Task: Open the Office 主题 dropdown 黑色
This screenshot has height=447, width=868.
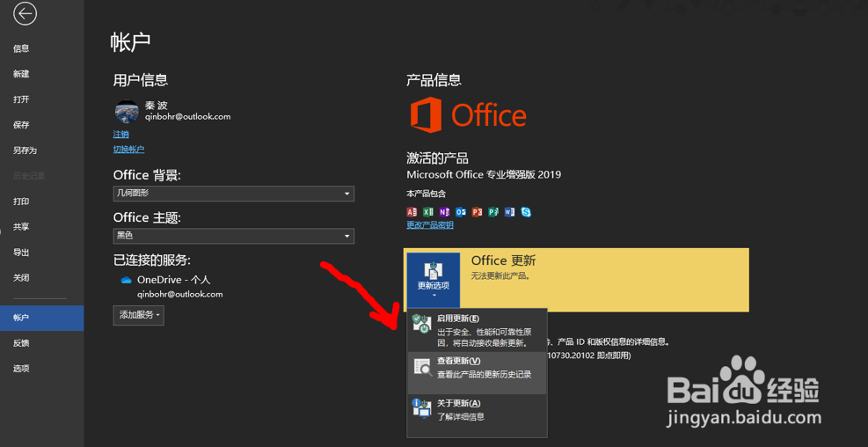Action: pyautogui.click(x=234, y=236)
